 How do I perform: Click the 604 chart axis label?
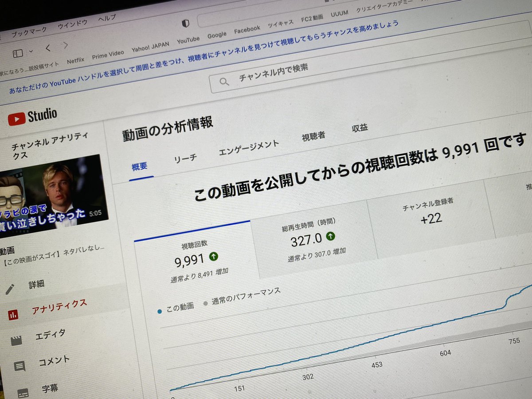tap(445, 353)
